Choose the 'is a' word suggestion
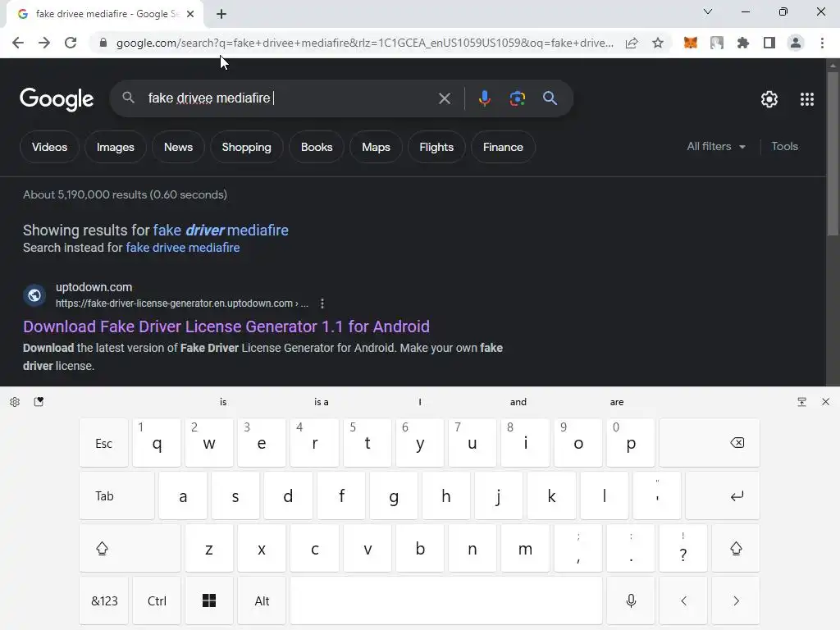Image resolution: width=840 pixels, height=630 pixels. (322, 402)
